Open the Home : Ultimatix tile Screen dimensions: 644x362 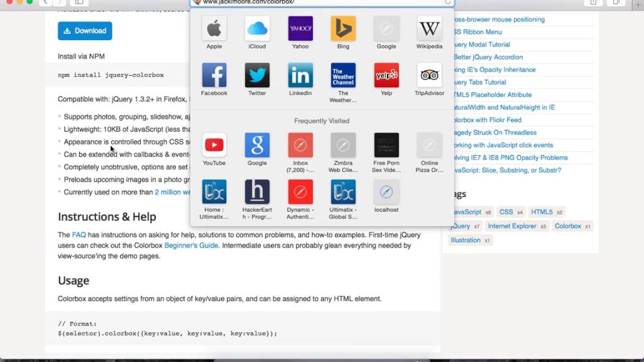(214, 192)
